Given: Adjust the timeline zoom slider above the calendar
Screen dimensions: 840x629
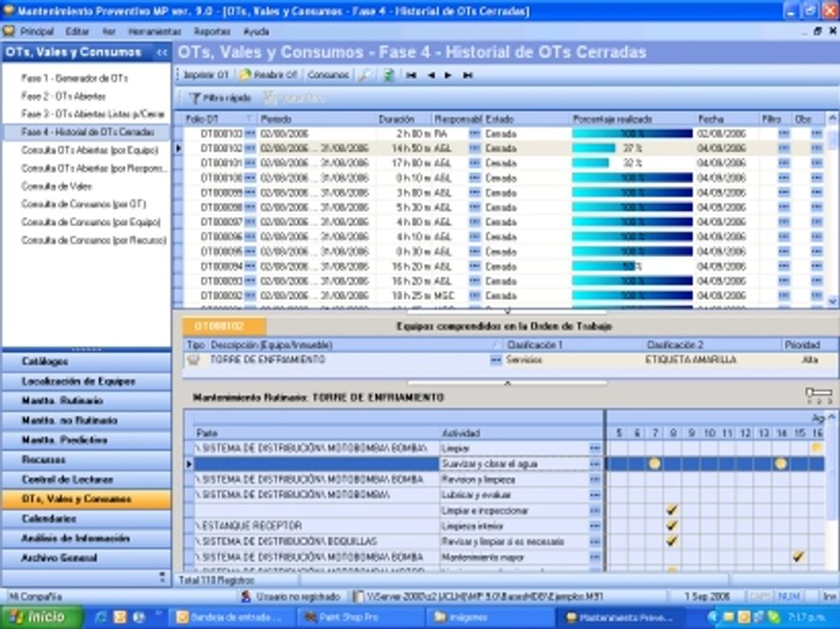Looking at the screenshot, I should pyautogui.click(x=819, y=394).
